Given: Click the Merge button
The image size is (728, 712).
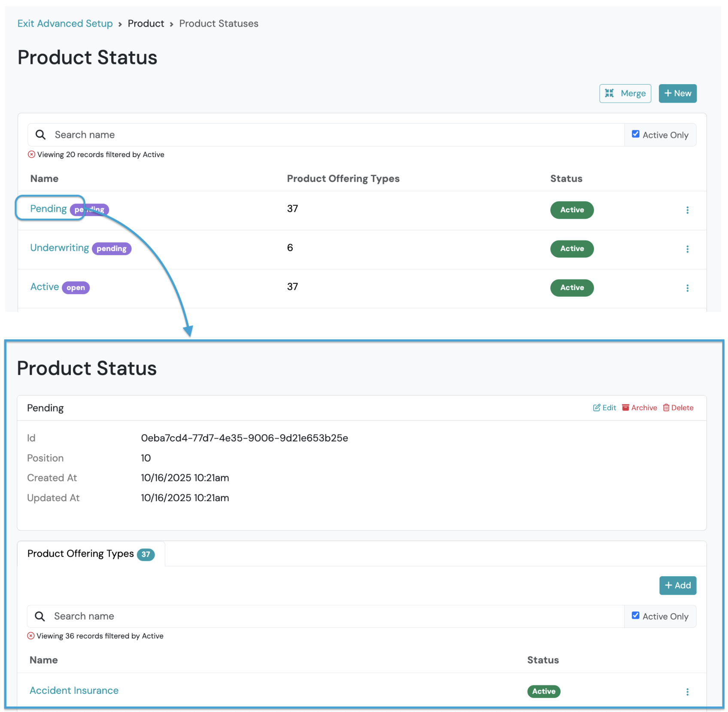Looking at the screenshot, I should 625,93.
